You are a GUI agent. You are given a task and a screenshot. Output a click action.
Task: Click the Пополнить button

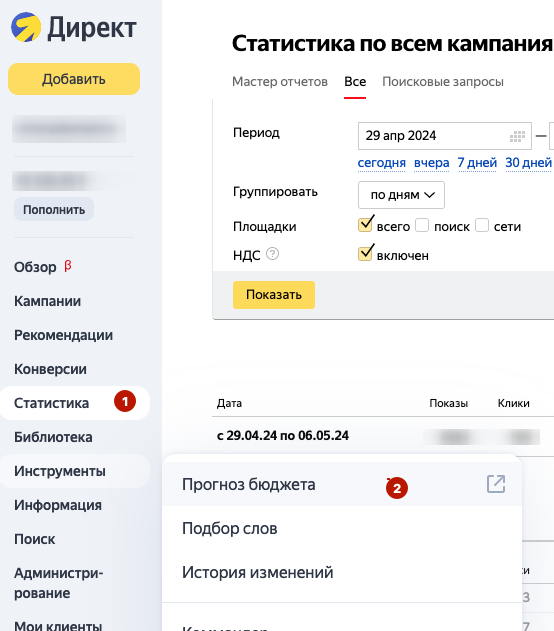(54, 209)
